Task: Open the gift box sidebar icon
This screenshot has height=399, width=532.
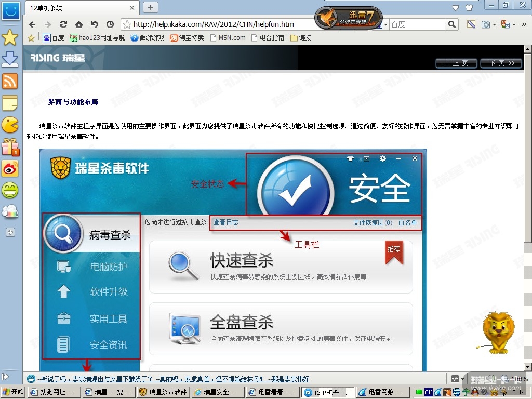Action: pos(10,147)
